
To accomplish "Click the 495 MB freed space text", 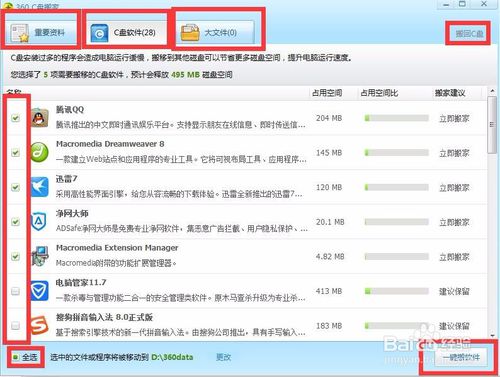I will point(185,75).
